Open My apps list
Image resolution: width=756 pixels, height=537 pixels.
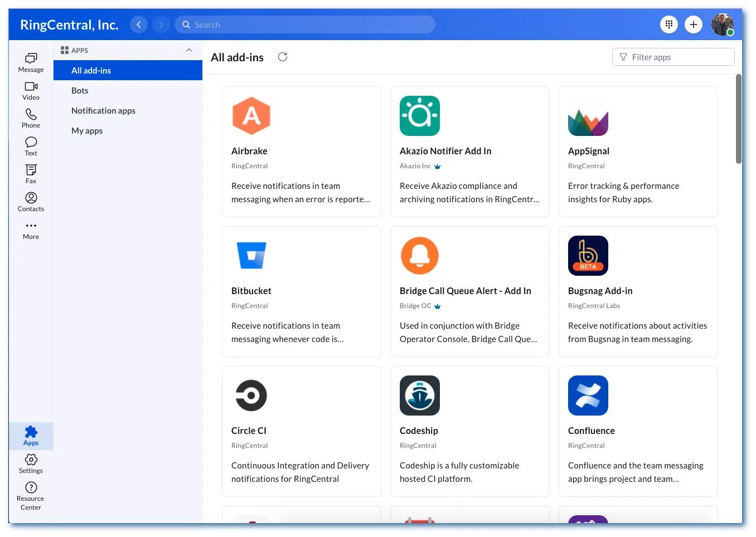click(87, 131)
